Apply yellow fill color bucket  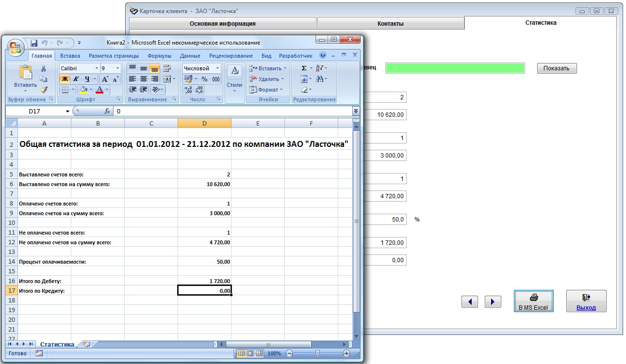pos(83,90)
